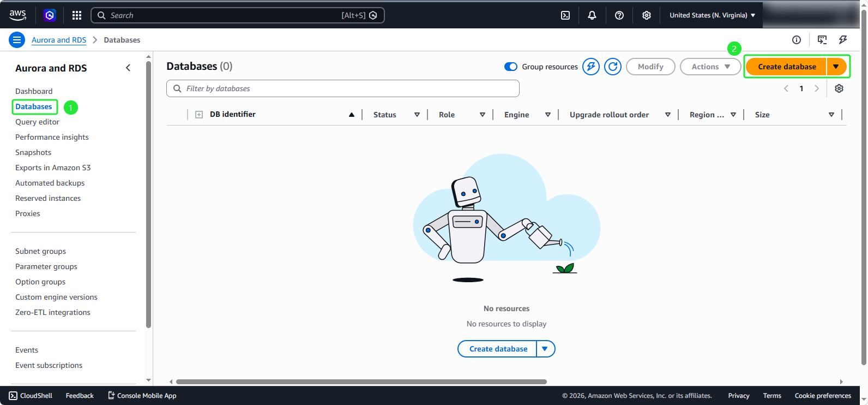The image size is (868, 405).
Task: Sort the Upgrade rollout order column
Action: point(668,115)
